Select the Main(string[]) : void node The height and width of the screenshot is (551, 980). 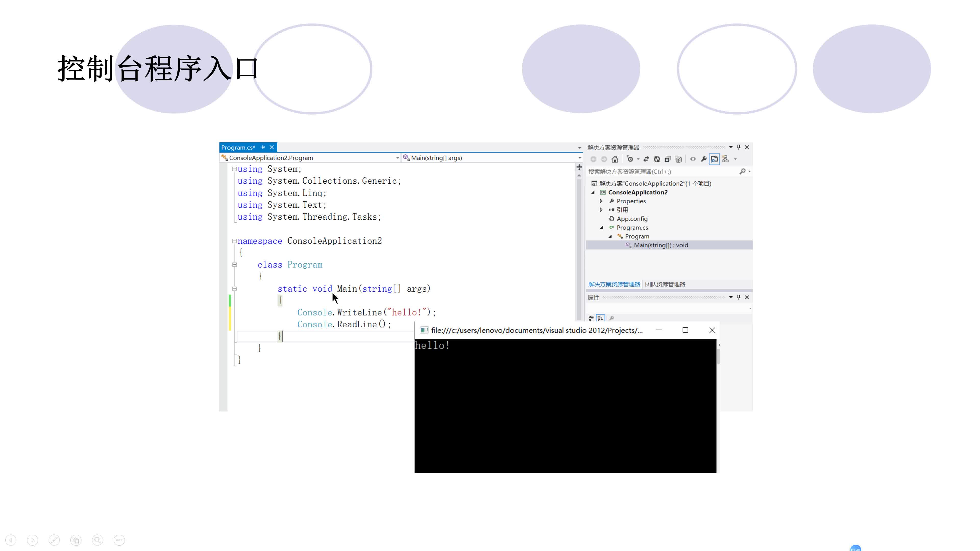(660, 245)
